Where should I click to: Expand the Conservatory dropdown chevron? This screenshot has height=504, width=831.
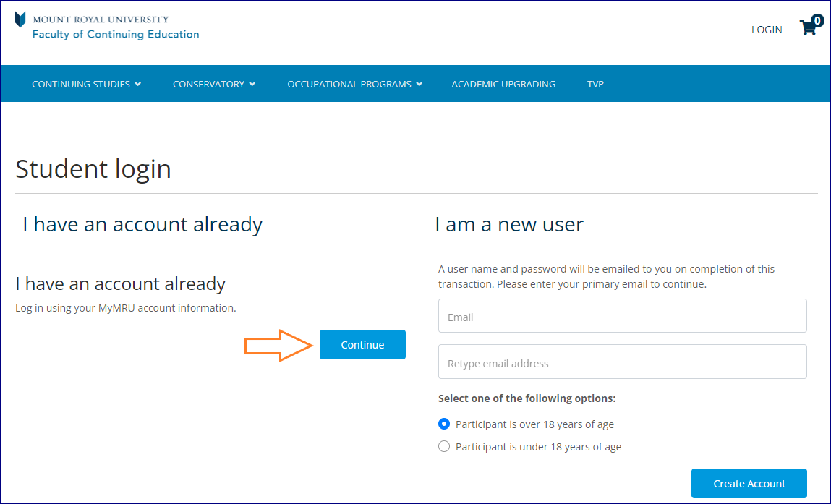[252, 84]
